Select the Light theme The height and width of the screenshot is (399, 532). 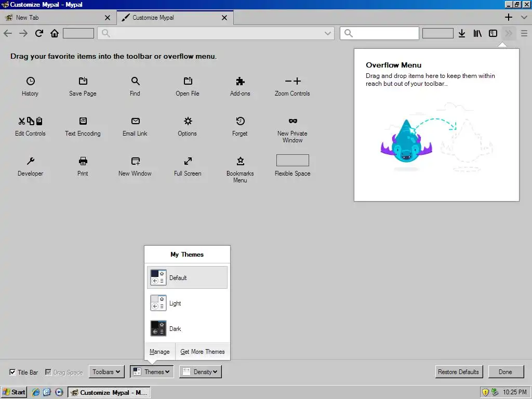coord(187,303)
